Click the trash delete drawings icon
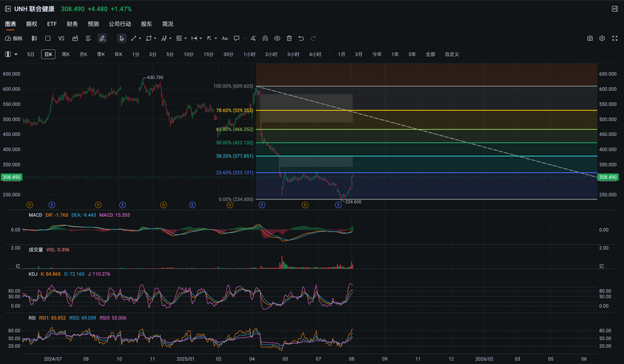 pos(289,38)
